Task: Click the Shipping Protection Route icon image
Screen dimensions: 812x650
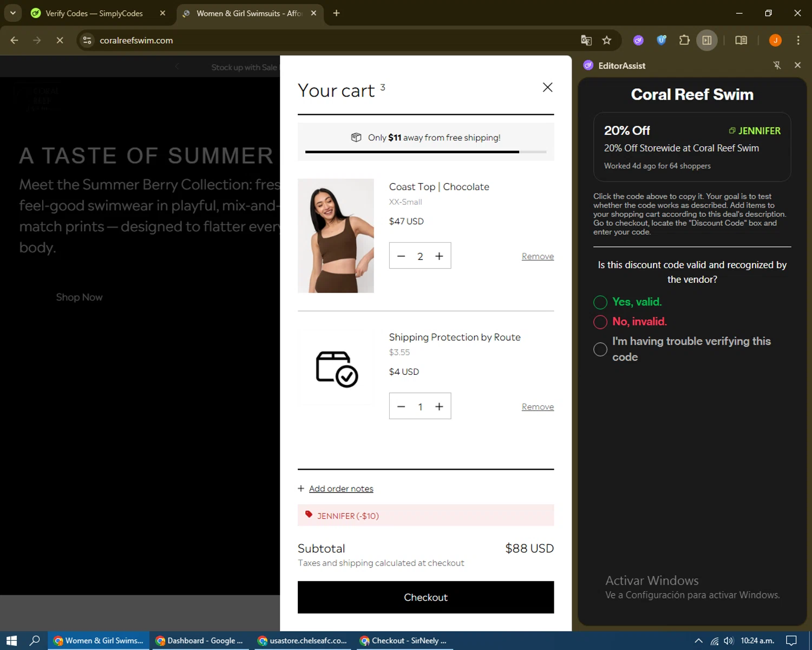Action: point(336,368)
